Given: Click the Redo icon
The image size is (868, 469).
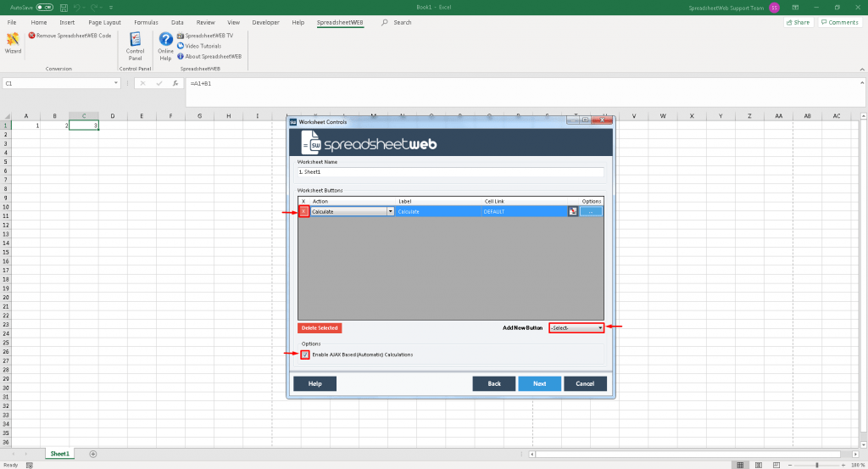Looking at the screenshot, I should pos(93,8).
